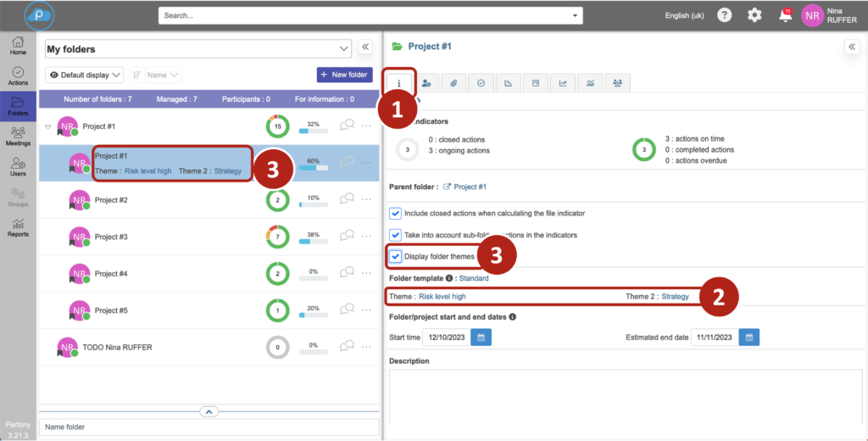Open comments for Project #3 row
Viewport: 868px width, 441px height.
click(346, 237)
